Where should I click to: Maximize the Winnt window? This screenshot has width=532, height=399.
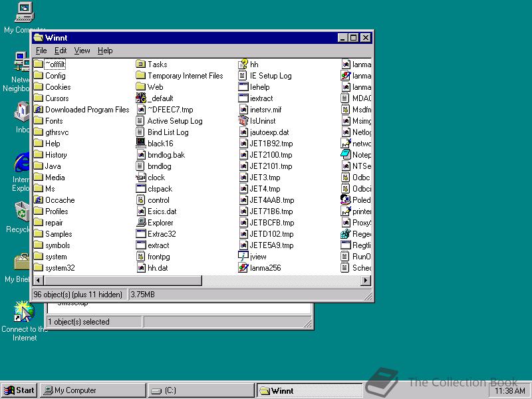click(353, 38)
